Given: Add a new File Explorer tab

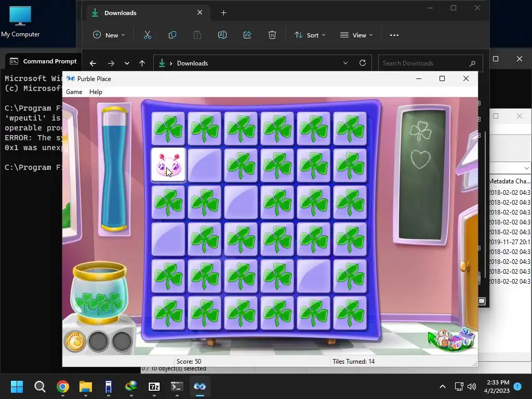Looking at the screenshot, I should coord(223,13).
